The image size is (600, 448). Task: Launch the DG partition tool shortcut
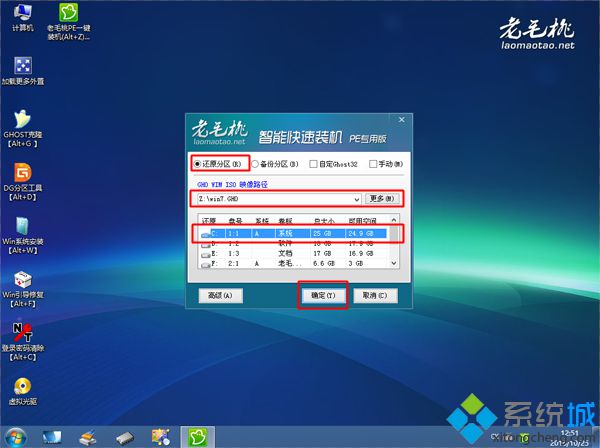pyautogui.click(x=23, y=182)
